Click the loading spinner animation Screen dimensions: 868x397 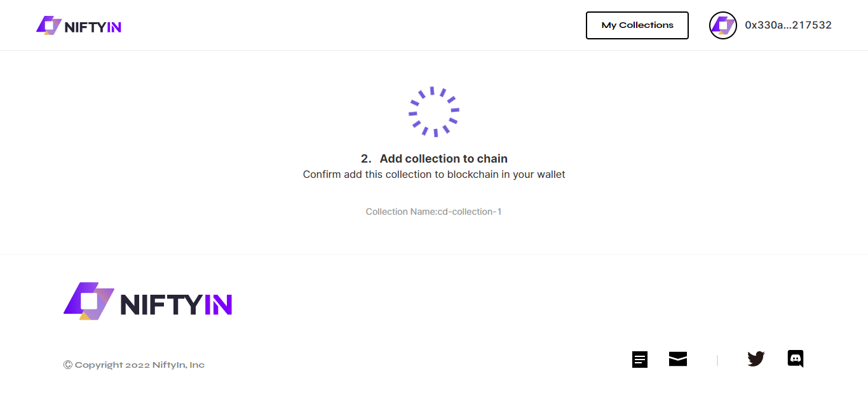point(434,112)
